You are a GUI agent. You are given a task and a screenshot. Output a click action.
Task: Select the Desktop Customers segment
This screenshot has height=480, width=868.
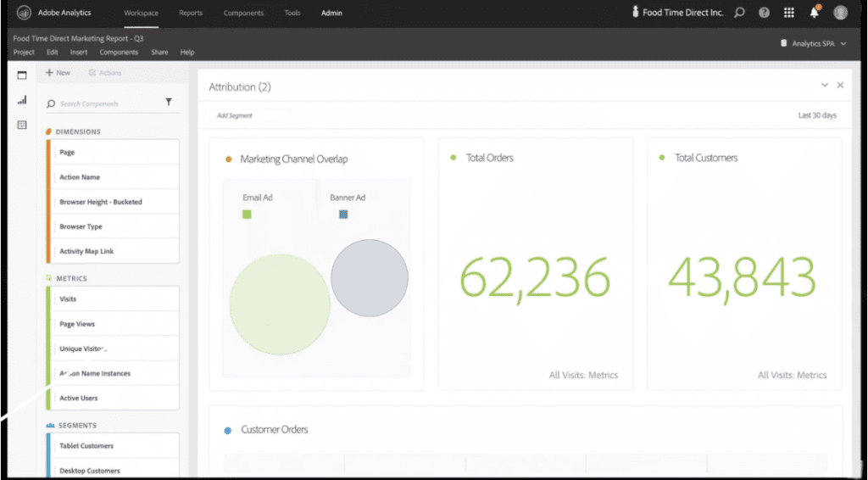[x=115, y=470]
